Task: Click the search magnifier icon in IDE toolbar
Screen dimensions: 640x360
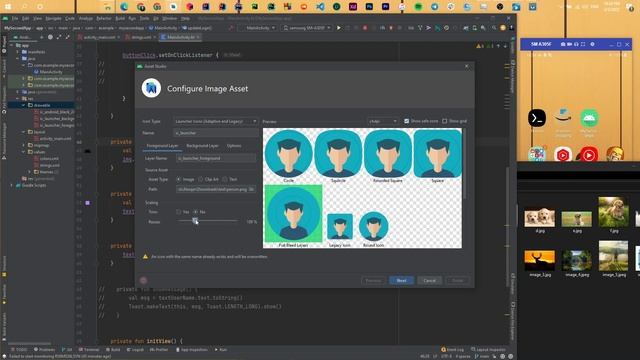Action: (493, 28)
